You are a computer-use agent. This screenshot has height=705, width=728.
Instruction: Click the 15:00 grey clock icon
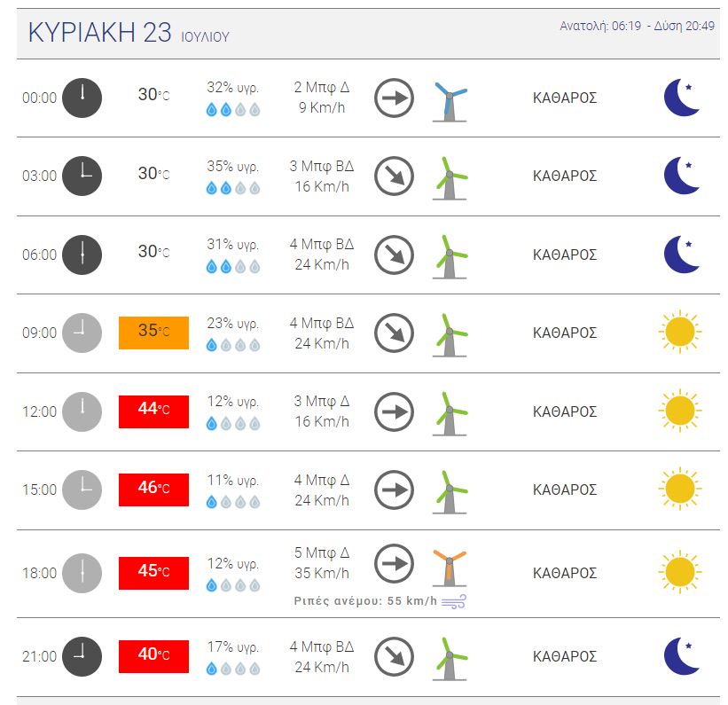[x=82, y=490]
